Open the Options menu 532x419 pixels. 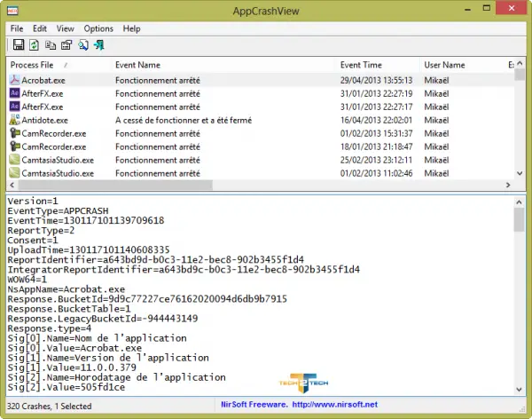click(98, 28)
